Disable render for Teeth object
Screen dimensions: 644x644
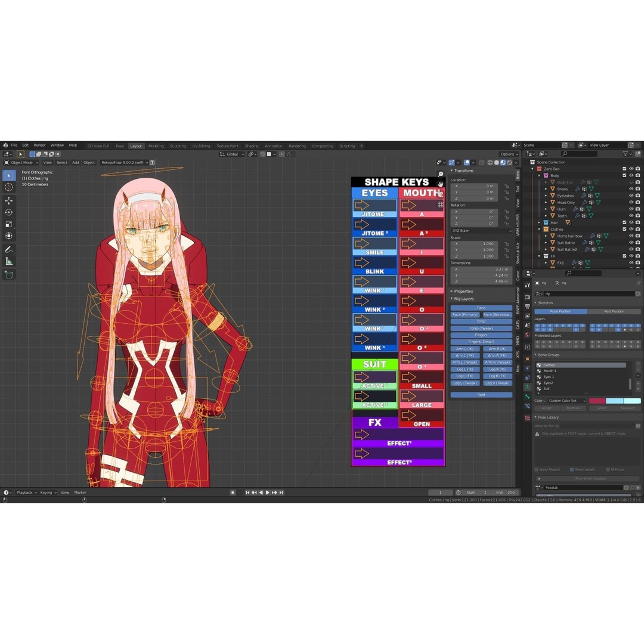[637, 216]
